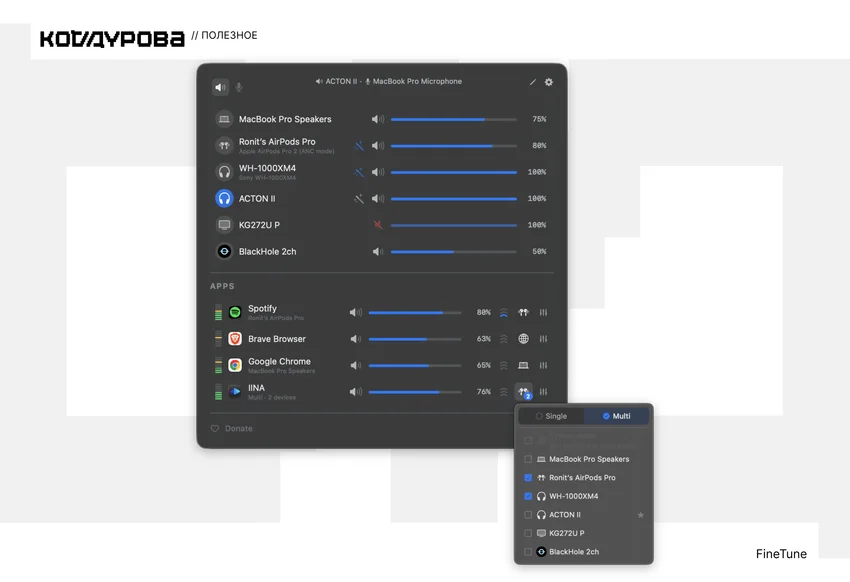The width and height of the screenshot is (850, 582).
Task: Unmute KG272U P using the red muted icon
Action: [378, 225]
